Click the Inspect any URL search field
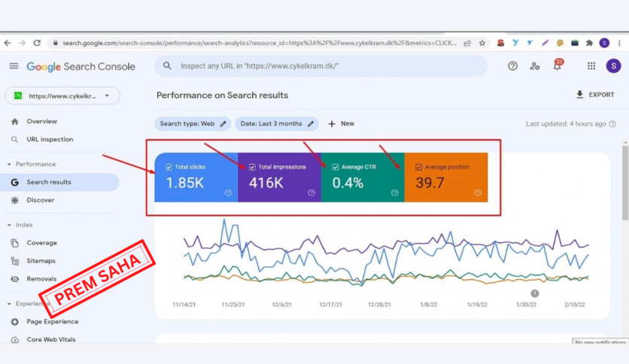The image size is (629, 364). pos(321,66)
